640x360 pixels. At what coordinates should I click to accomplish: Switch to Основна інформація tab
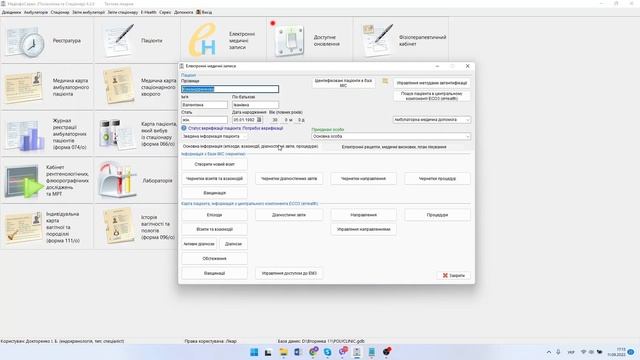tap(250, 146)
